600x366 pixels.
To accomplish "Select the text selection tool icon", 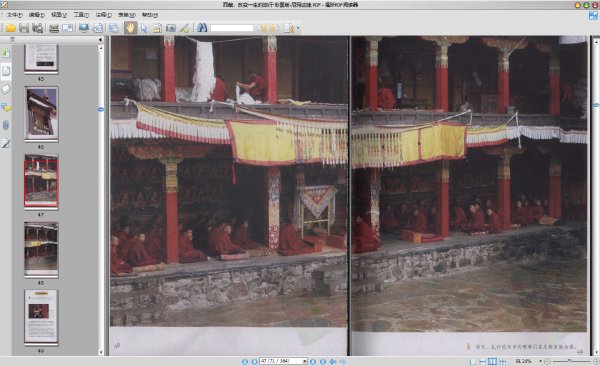I will click(157, 28).
